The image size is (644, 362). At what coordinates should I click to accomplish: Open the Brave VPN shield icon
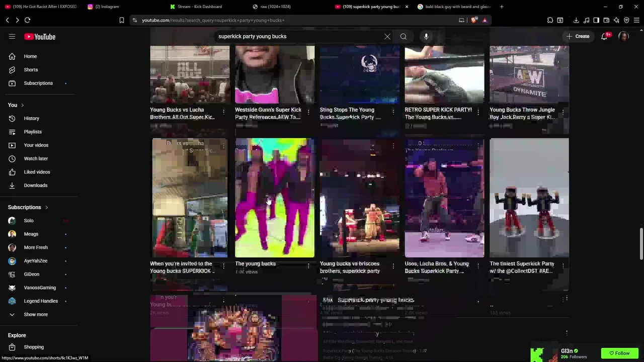click(626, 20)
